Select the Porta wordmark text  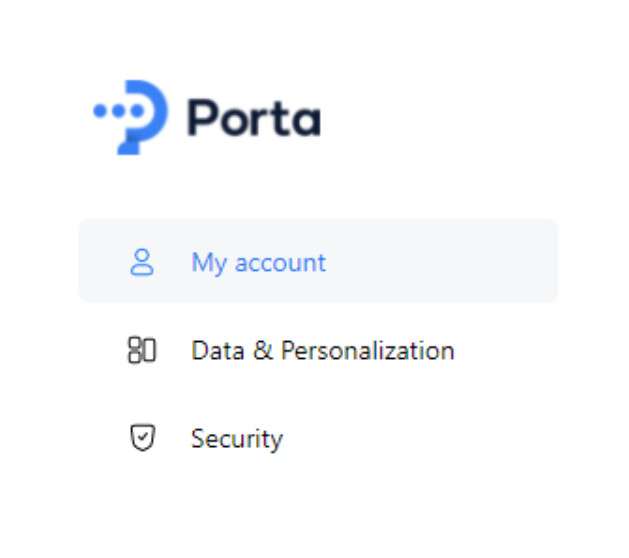[x=254, y=118]
